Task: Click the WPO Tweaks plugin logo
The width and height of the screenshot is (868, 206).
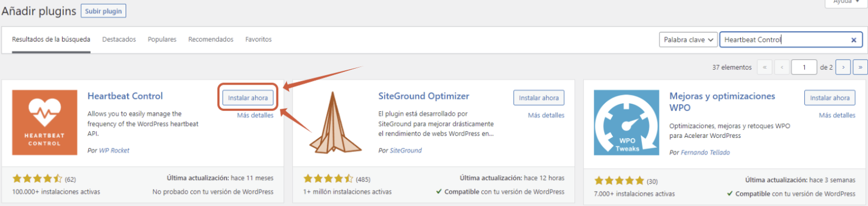Action: pyautogui.click(x=627, y=123)
